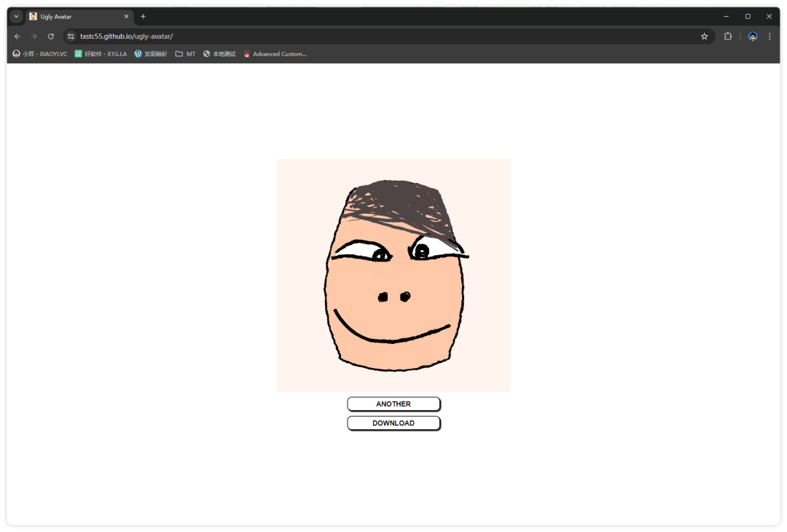This screenshot has height=532, width=787.
Task: Minimize the browser window
Action: (727, 17)
